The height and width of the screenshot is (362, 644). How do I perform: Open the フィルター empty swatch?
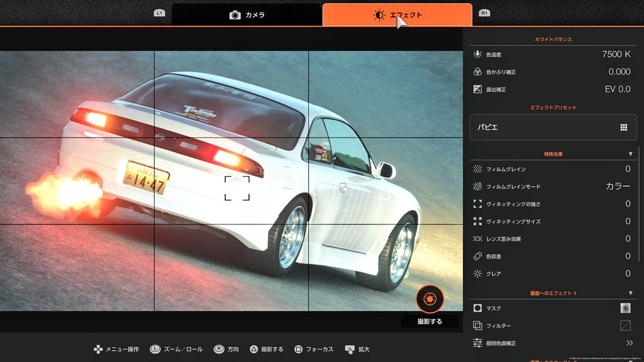coord(625,326)
